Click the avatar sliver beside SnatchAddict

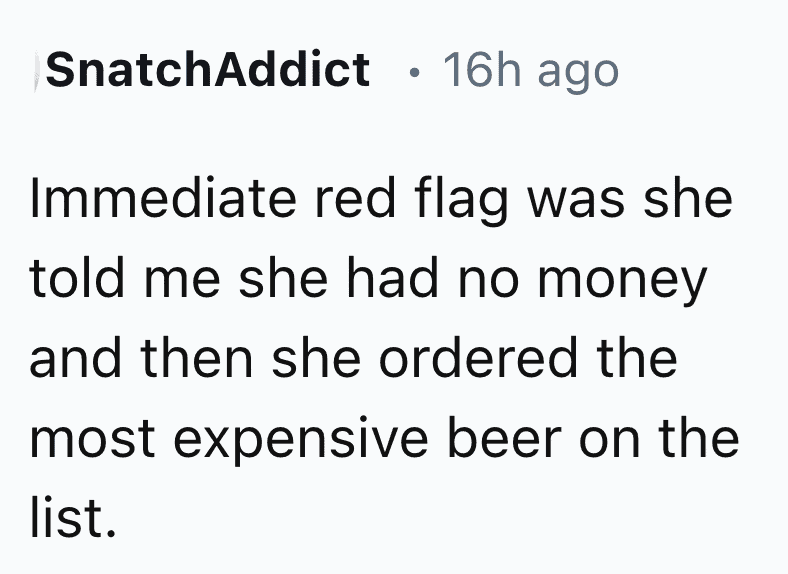coord(37,72)
